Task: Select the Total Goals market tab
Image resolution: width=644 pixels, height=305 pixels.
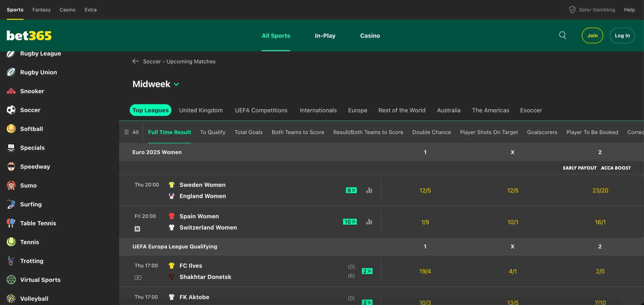Action: (249, 132)
